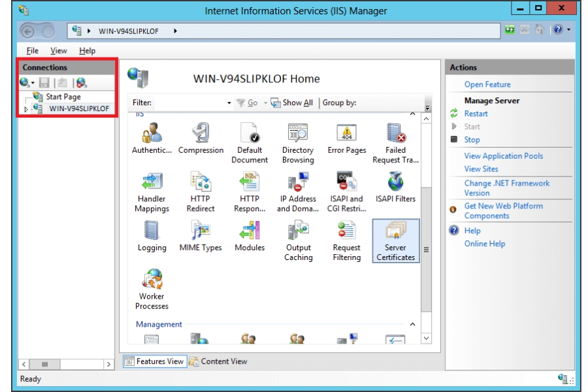Open the Modules feature
This screenshot has height=392, width=588.
point(250,236)
